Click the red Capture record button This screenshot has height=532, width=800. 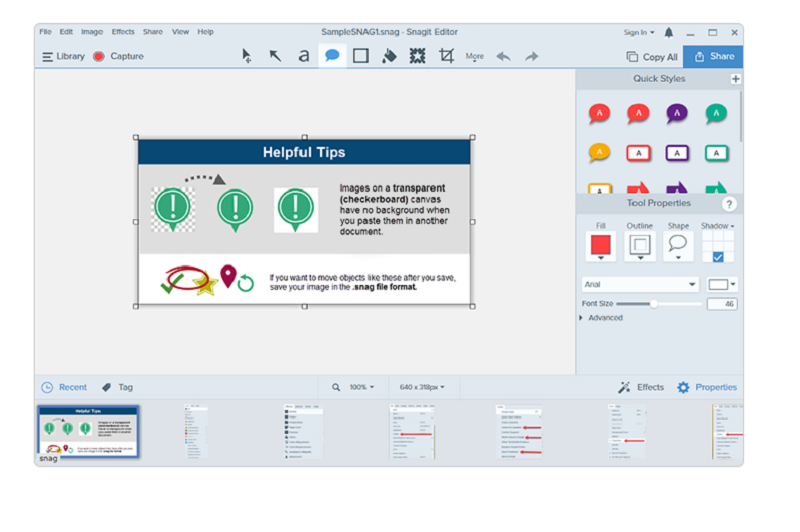click(98, 57)
